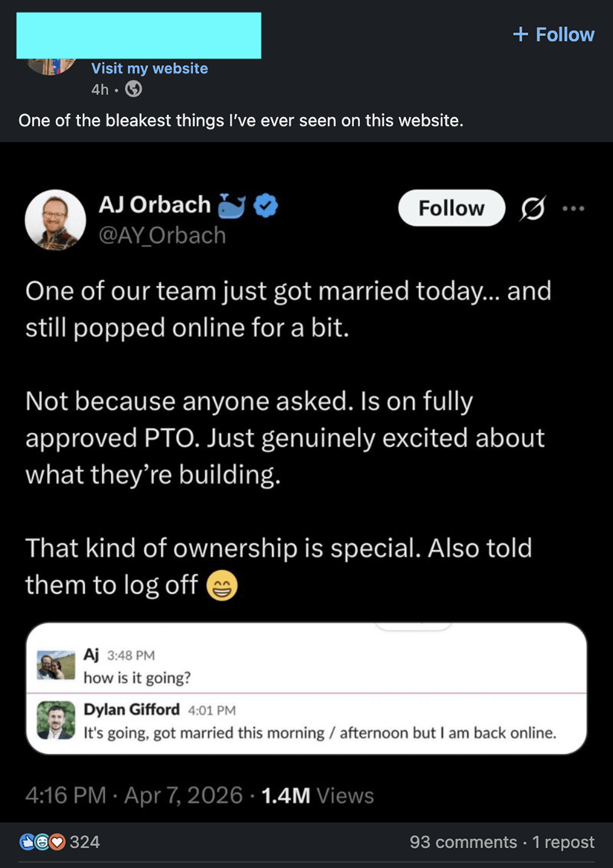Click the white Follow button on the tweet
This screenshot has width=613, height=868.
pyautogui.click(x=451, y=208)
